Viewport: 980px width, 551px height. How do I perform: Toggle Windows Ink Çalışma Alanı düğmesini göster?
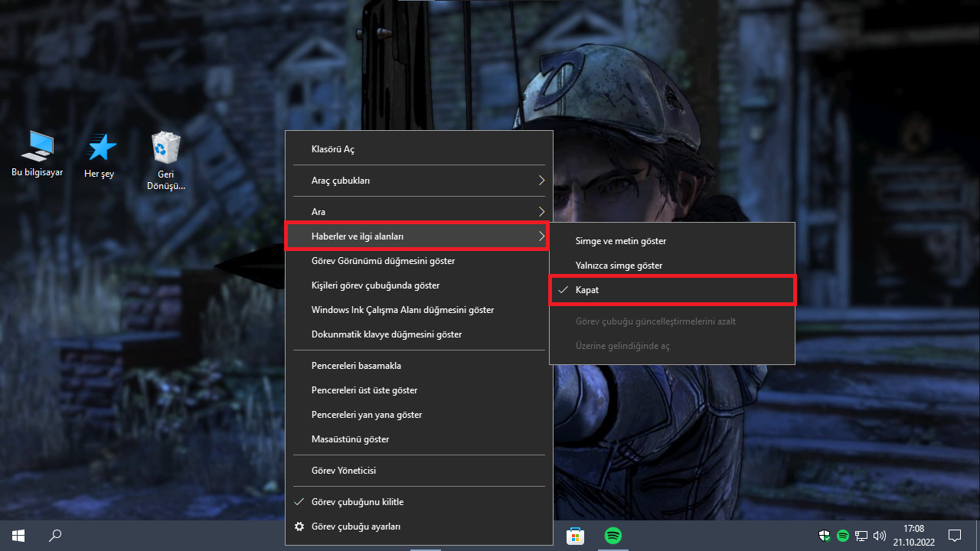[419, 310]
